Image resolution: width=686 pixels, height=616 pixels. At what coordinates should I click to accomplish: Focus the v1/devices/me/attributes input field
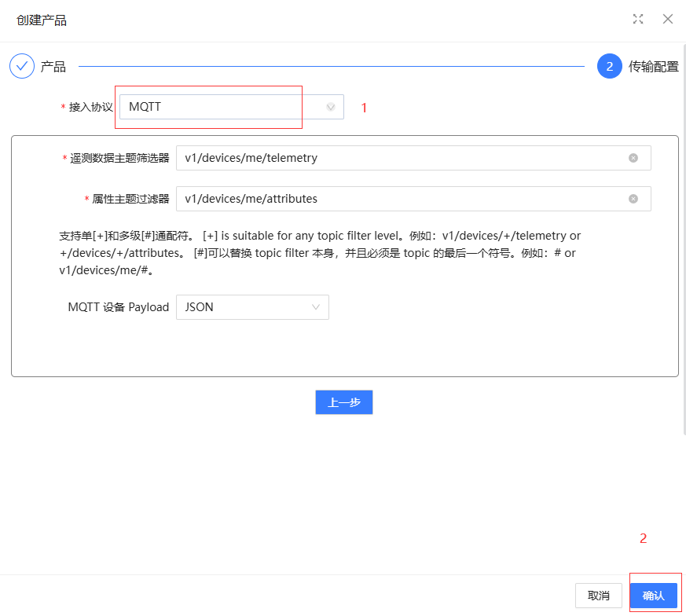click(x=401, y=199)
